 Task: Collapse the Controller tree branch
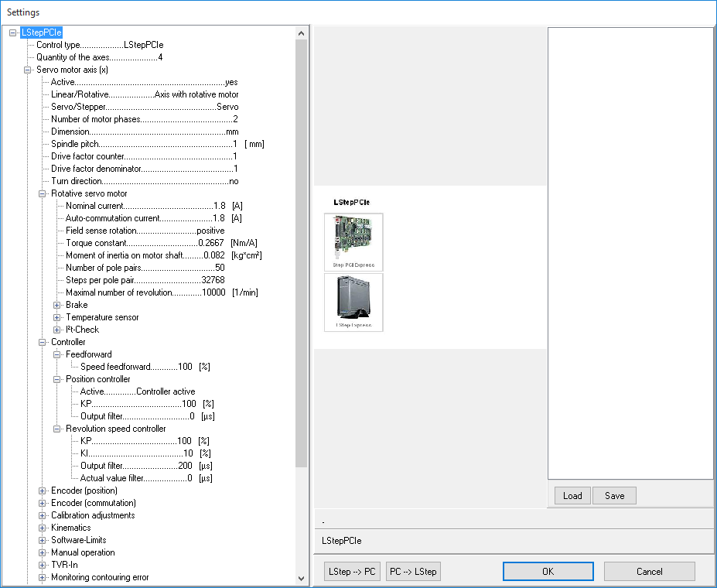[x=43, y=342]
